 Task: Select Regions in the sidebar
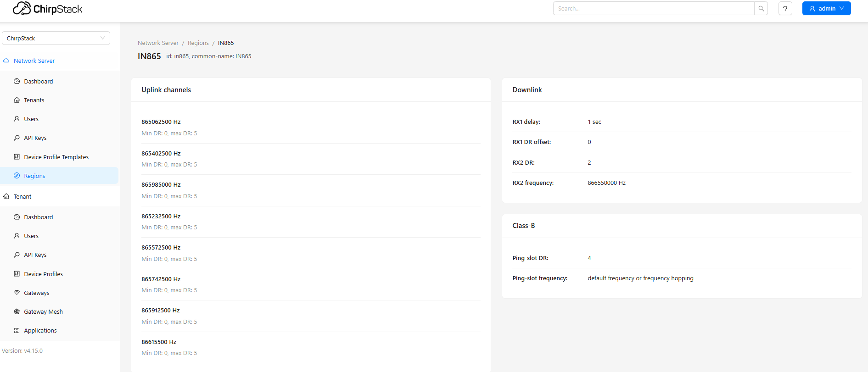(x=34, y=176)
